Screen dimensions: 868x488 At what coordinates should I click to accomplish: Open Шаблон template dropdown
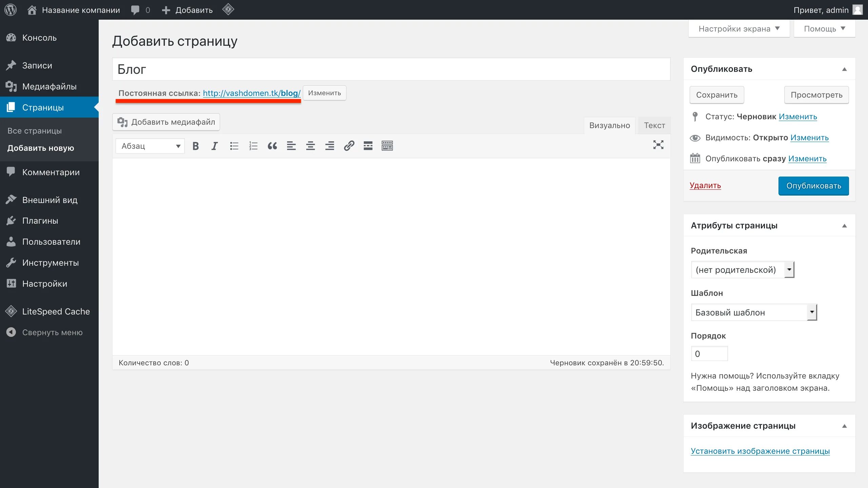point(754,312)
